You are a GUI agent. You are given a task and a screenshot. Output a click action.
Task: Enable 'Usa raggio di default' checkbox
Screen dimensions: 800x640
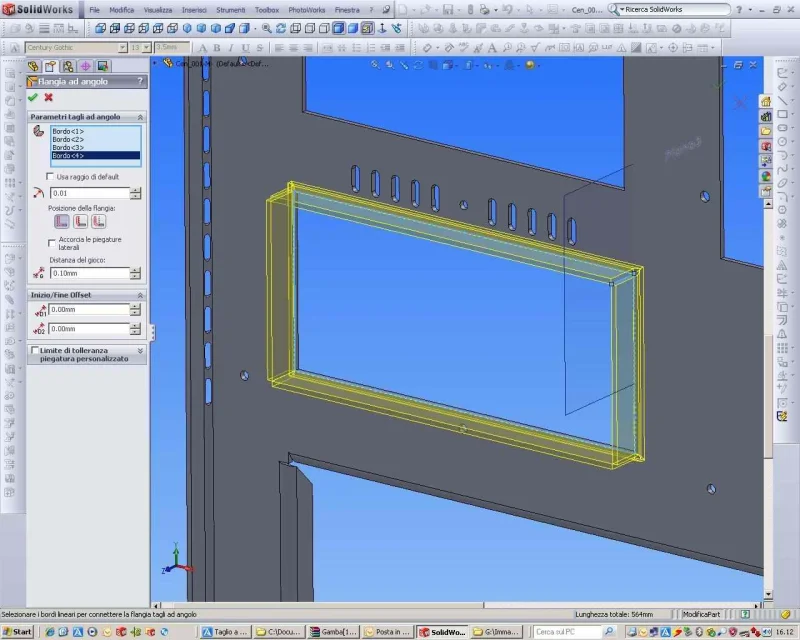point(51,177)
